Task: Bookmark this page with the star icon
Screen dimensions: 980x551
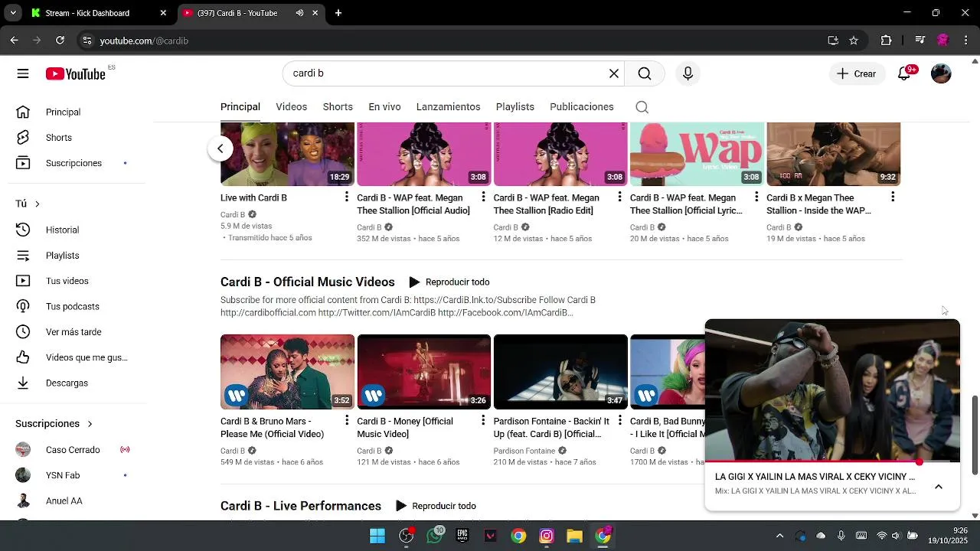Action: (854, 41)
